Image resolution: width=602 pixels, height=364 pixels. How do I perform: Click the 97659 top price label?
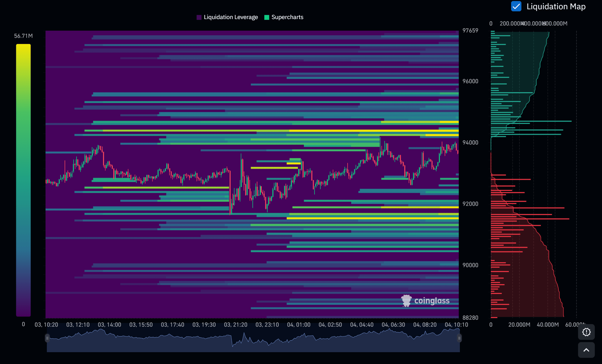[470, 30]
